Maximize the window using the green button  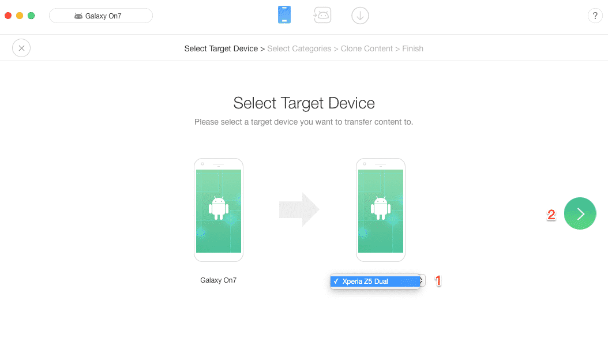[31, 16]
